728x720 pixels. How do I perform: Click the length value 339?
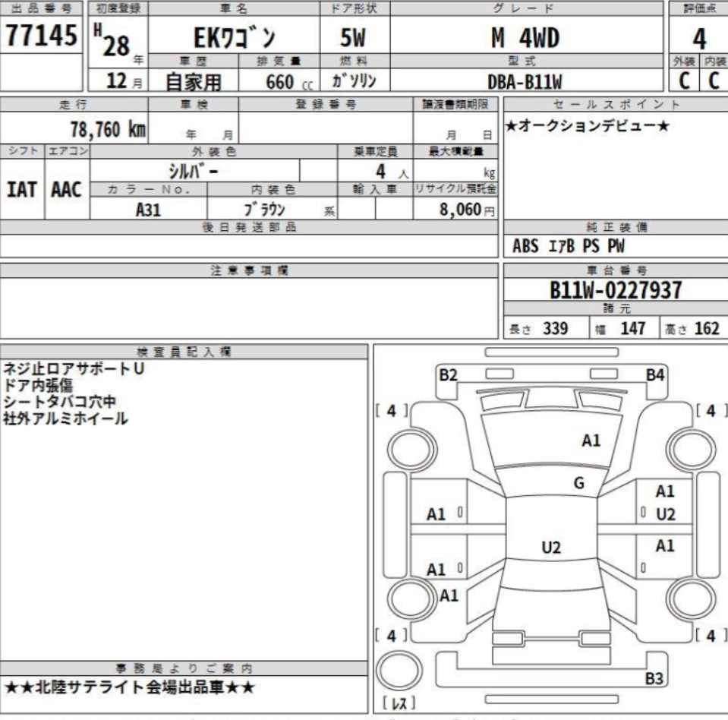[x=555, y=328]
